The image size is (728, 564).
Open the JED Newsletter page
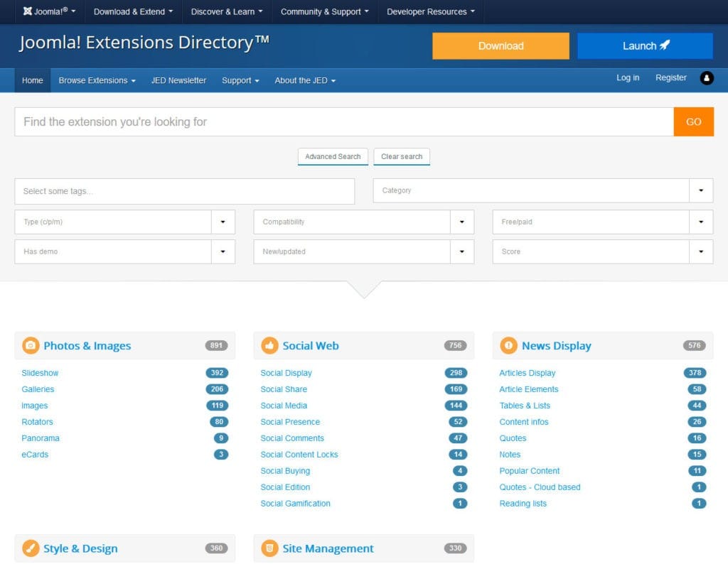click(x=178, y=81)
